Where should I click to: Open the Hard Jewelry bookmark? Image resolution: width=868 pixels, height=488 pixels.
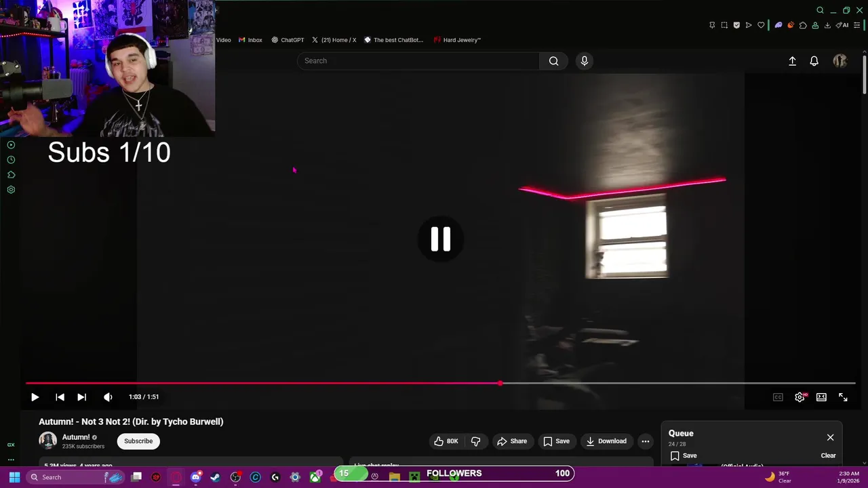coord(457,40)
